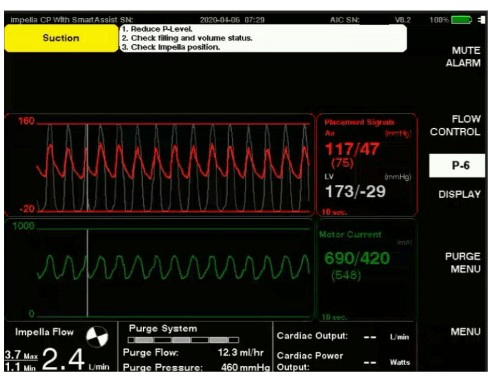Click the Purge Flow 12.3 ml/hr value
The width and height of the screenshot is (489, 384).
240,352
